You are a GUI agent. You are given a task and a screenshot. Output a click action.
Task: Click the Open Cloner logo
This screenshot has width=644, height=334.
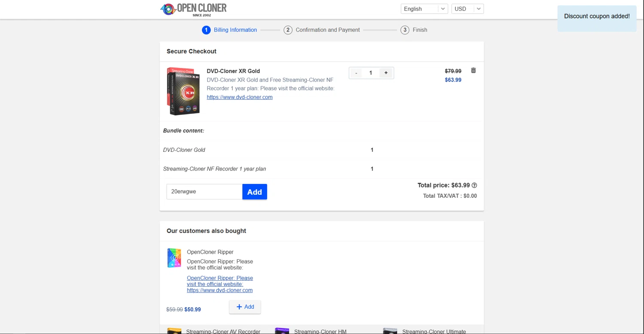pyautogui.click(x=193, y=9)
